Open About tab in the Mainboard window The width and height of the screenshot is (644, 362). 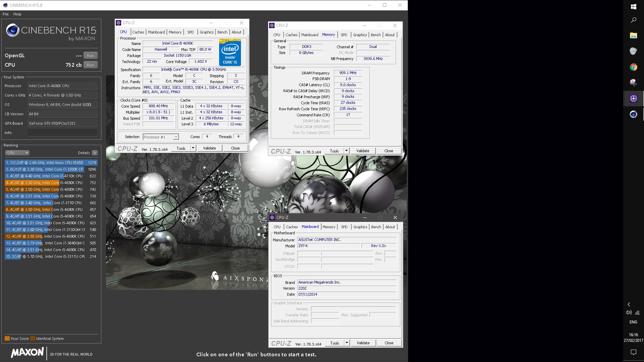pos(390,227)
